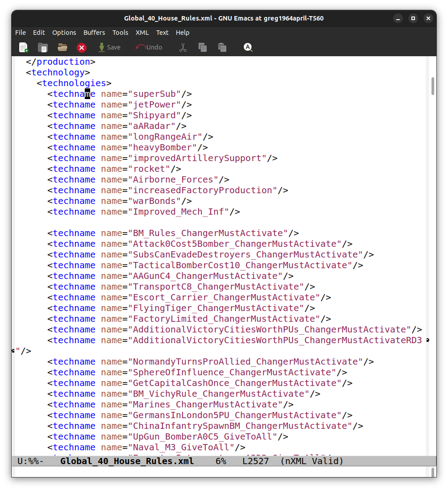This screenshot has height=490, width=448.
Task: Click the vertical scrollbar thumb
Action: tap(433, 86)
